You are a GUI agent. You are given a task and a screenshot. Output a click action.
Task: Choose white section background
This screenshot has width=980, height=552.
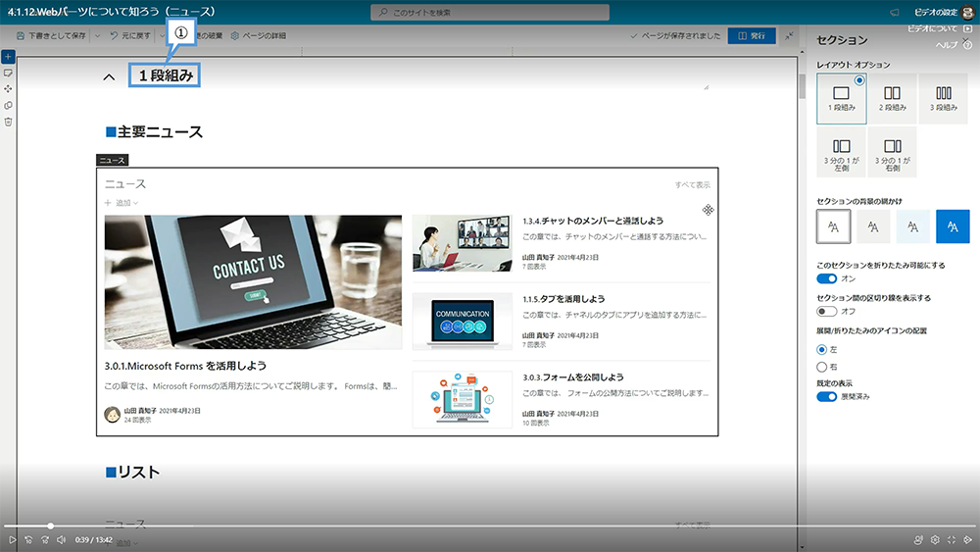(x=833, y=226)
